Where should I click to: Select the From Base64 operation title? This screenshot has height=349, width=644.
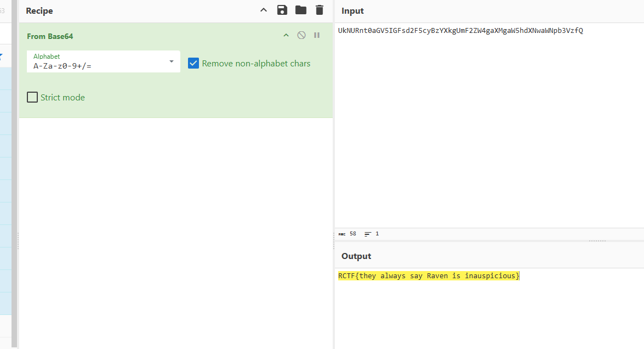tap(50, 36)
